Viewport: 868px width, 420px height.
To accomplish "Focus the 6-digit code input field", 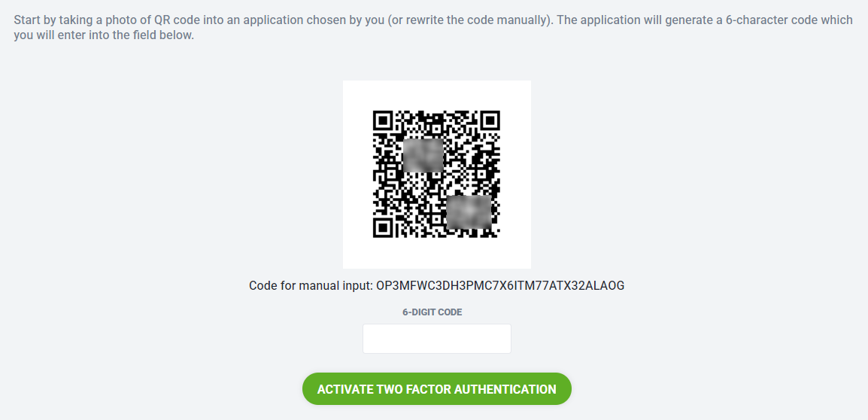I will point(437,339).
